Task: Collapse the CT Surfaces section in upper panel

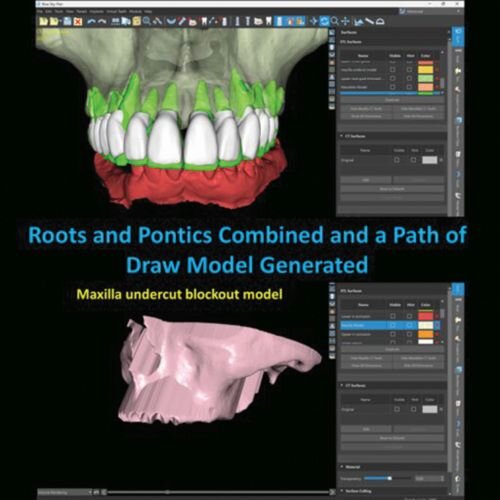Action: 342,136
